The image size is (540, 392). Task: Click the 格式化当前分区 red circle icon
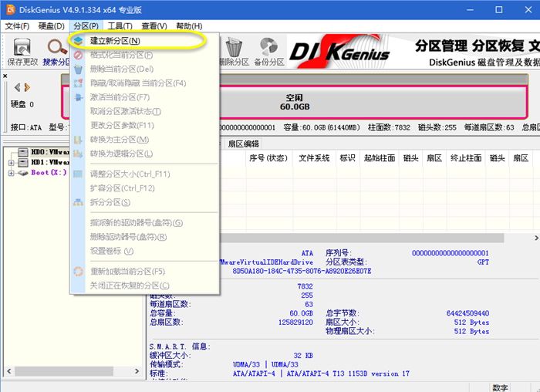click(x=78, y=55)
